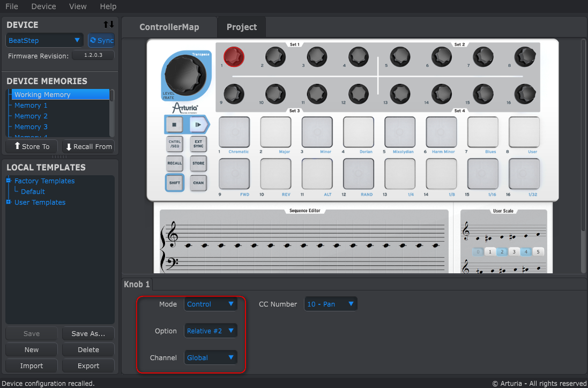
Task: Open the Channel dropdown set to Global
Action: 211,357
